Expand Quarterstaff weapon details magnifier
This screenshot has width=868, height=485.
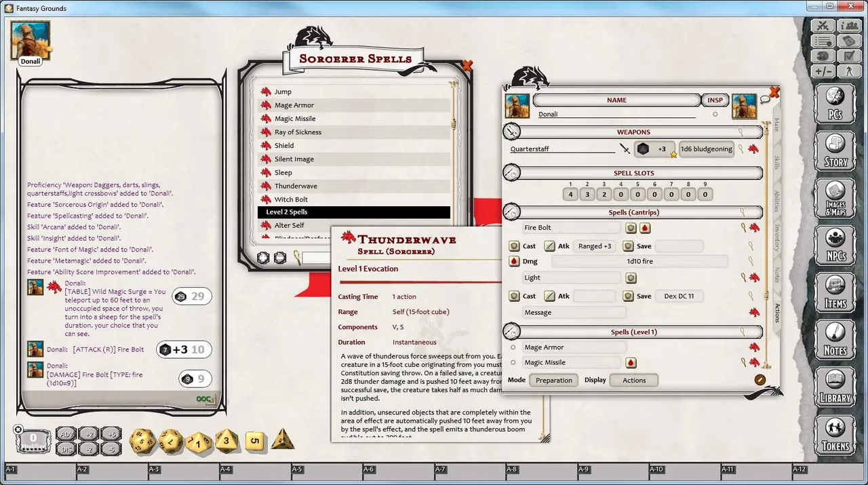(742, 149)
